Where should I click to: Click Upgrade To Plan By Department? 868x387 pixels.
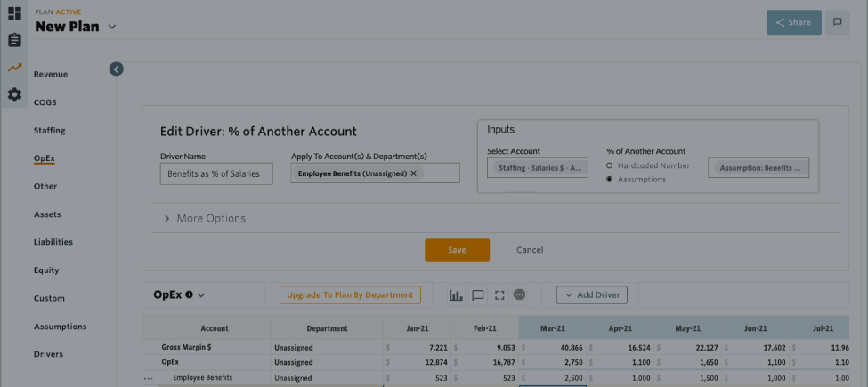click(350, 294)
